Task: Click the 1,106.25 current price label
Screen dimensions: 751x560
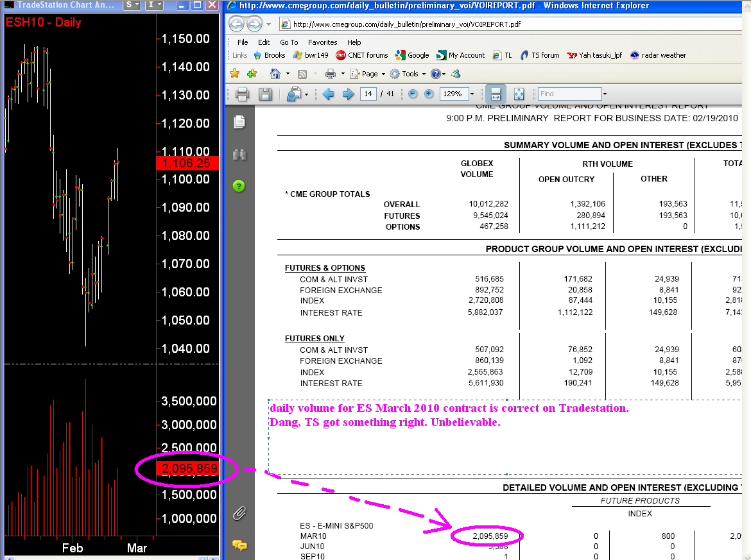Action: click(x=187, y=163)
